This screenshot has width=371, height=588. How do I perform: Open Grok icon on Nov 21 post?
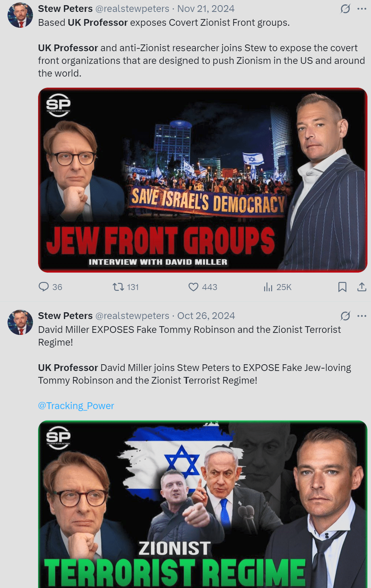pos(346,9)
